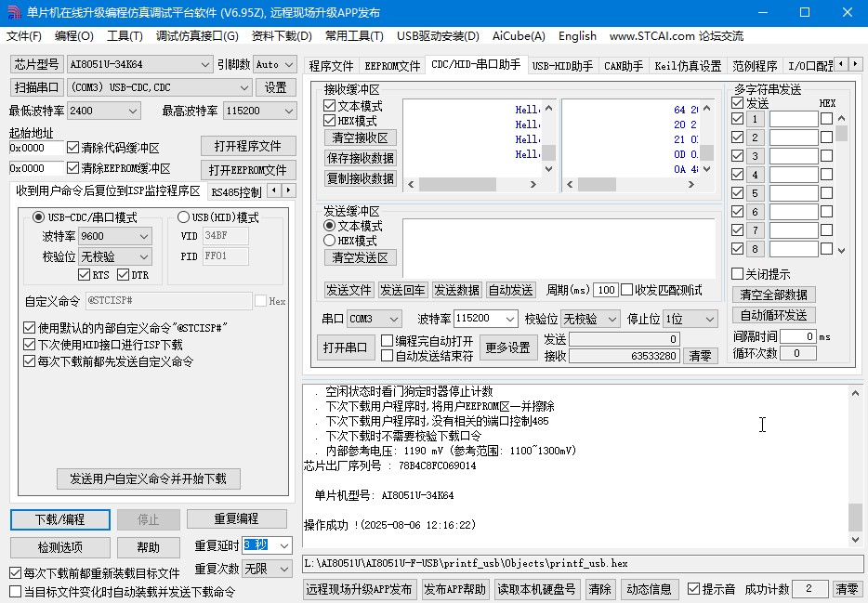Click 清空接收区 button
The image size is (868, 603).
coord(360,138)
